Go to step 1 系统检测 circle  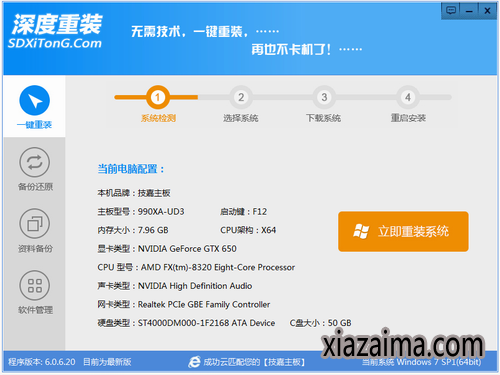tap(158, 97)
